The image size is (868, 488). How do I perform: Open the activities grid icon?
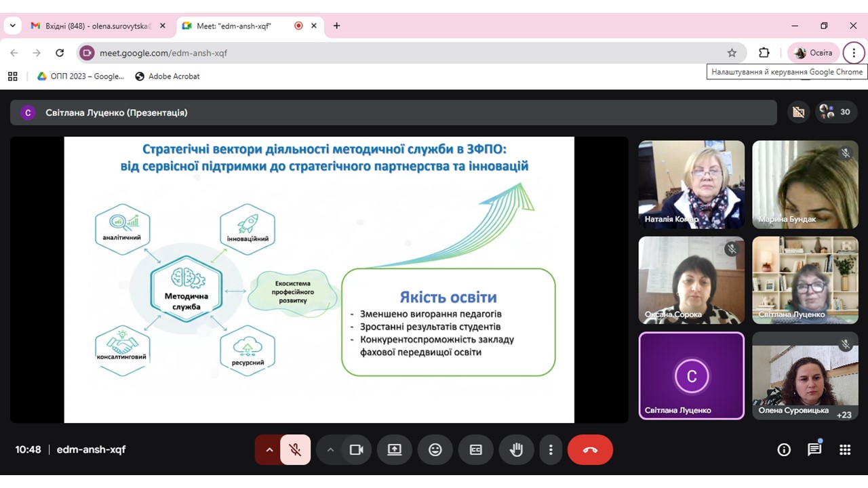pyautogui.click(x=845, y=450)
